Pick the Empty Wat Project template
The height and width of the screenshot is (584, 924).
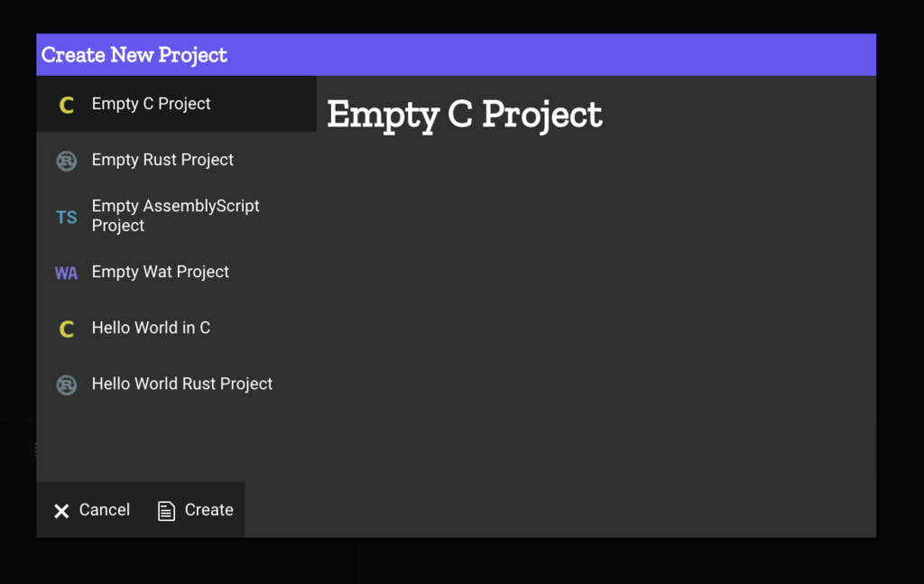176,272
